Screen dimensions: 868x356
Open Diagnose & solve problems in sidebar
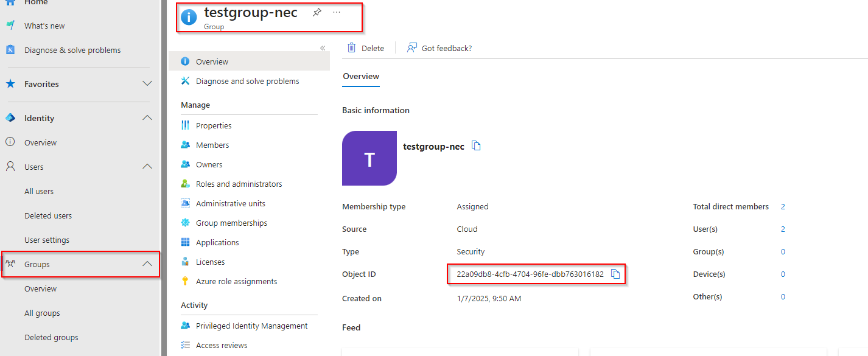72,51
